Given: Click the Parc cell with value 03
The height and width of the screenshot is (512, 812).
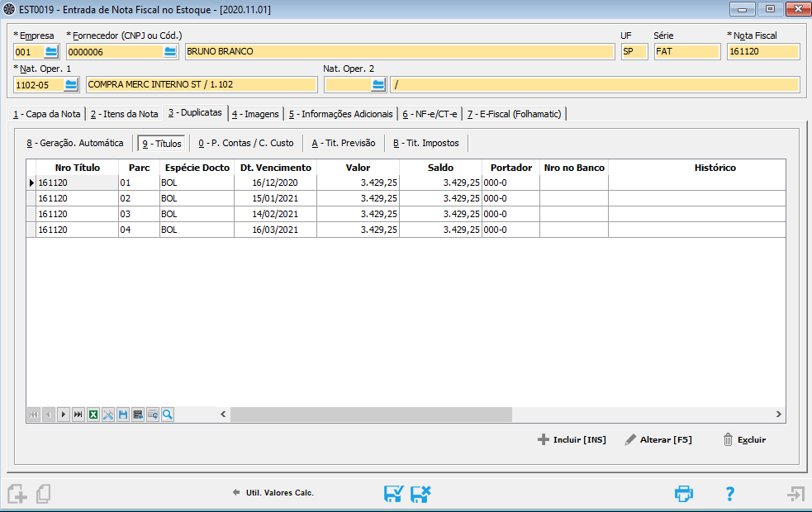Looking at the screenshot, I should coord(139,214).
